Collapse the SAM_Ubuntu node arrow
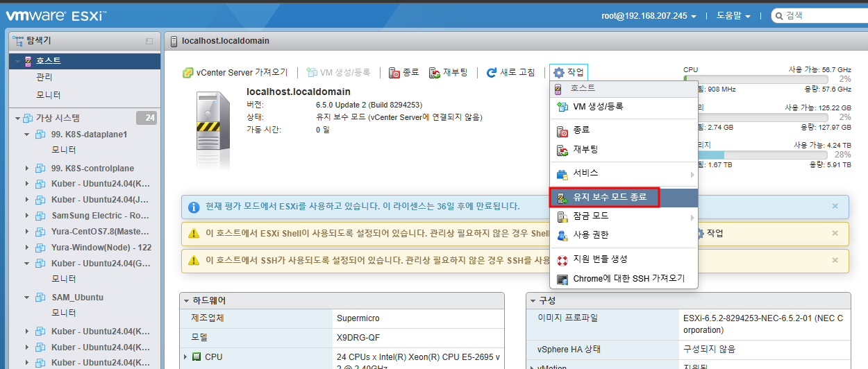Image resolution: width=868 pixels, height=369 pixels. (x=27, y=297)
